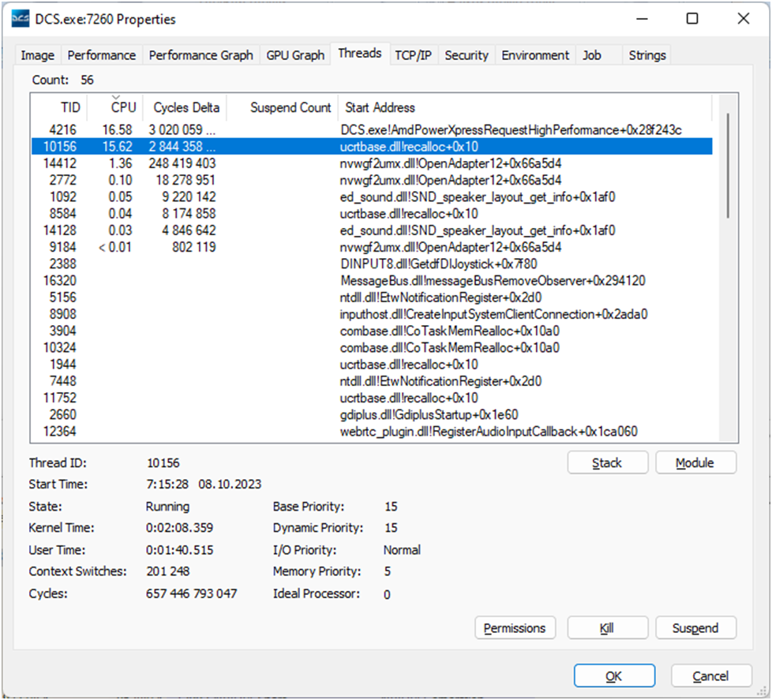This screenshot has width=772, height=700.
Task: Select thread row with TID 10324
Action: coord(372,347)
